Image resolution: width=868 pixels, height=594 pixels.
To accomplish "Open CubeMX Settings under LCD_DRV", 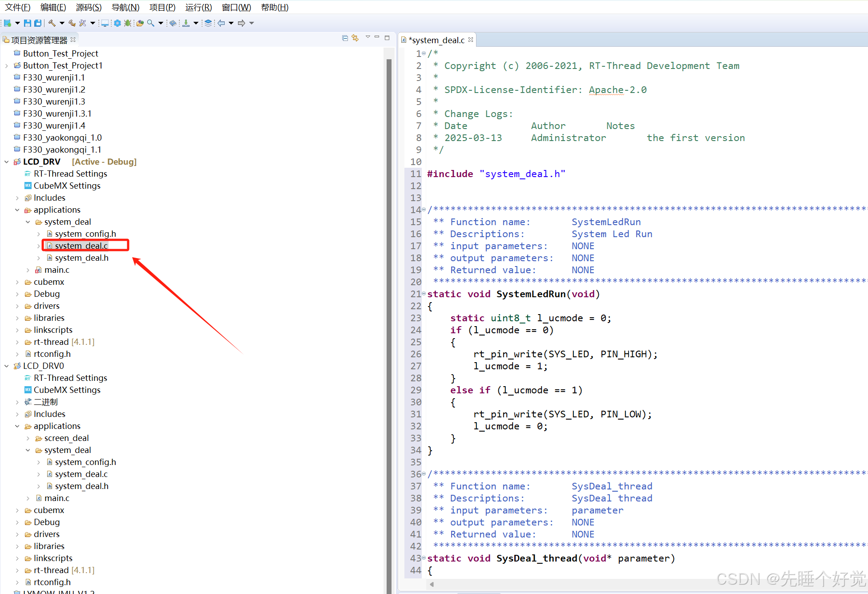I will 67,186.
